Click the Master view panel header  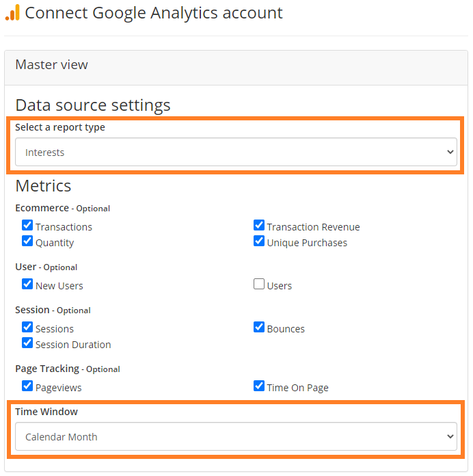[236, 68]
